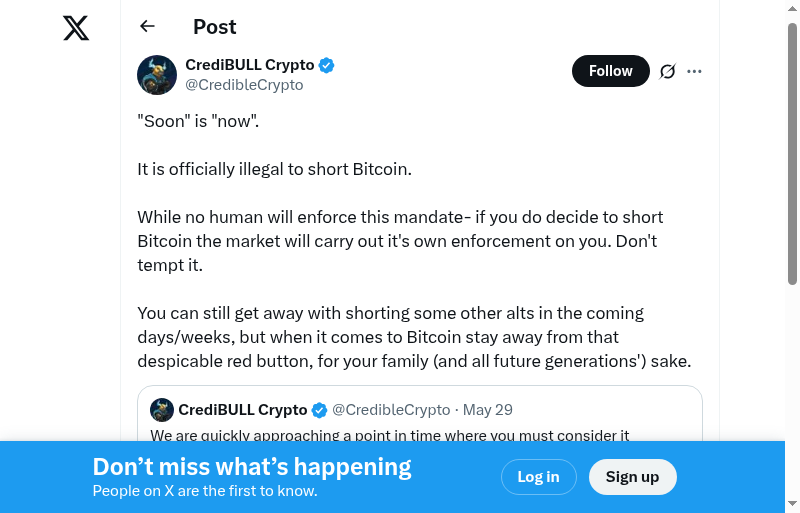Go back using the left arrow
This screenshot has width=800, height=513.
coord(148,27)
